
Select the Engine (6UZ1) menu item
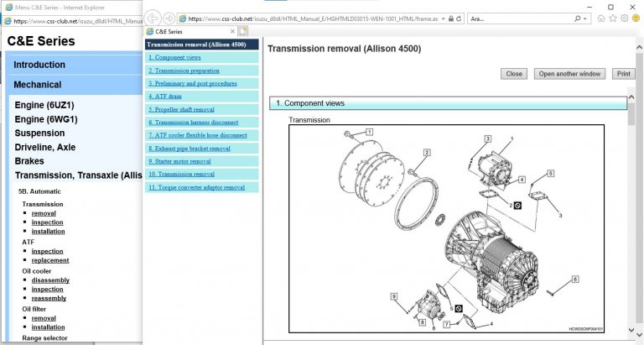pyautogui.click(x=49, y=105)
